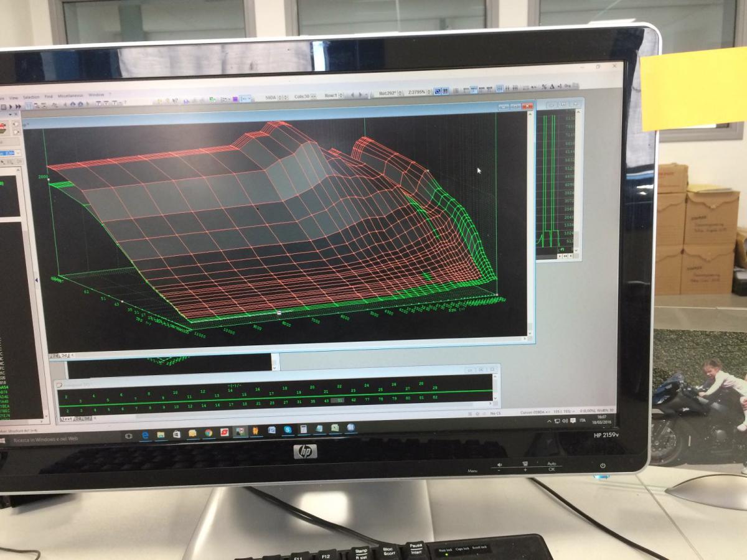Show hidden tray icons chevron

(x=549, y=421)
